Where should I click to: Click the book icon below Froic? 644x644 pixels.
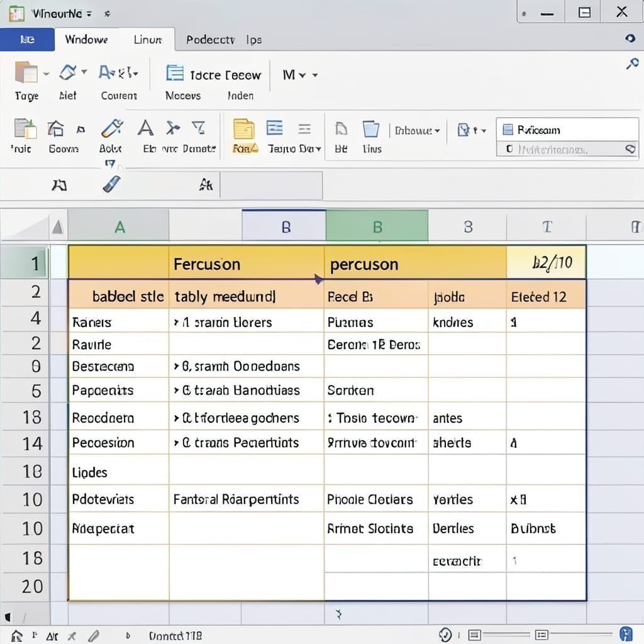[x=59, y=186]
